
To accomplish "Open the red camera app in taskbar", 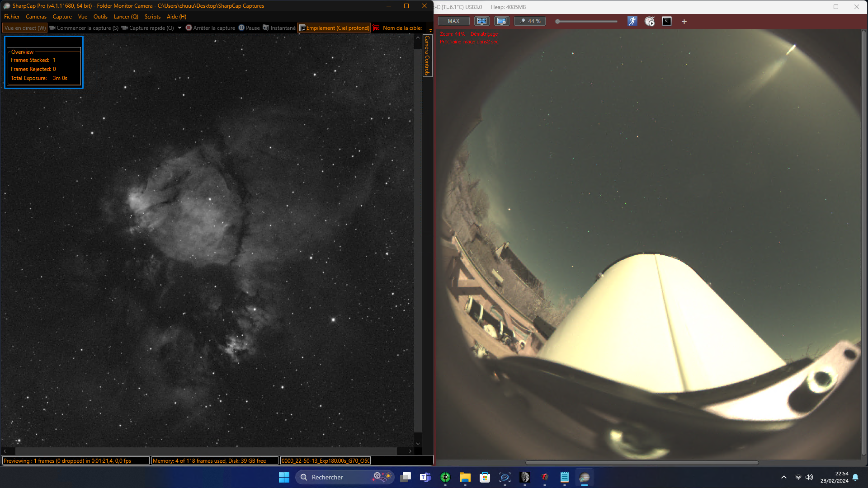I will [x=545, y=477].
